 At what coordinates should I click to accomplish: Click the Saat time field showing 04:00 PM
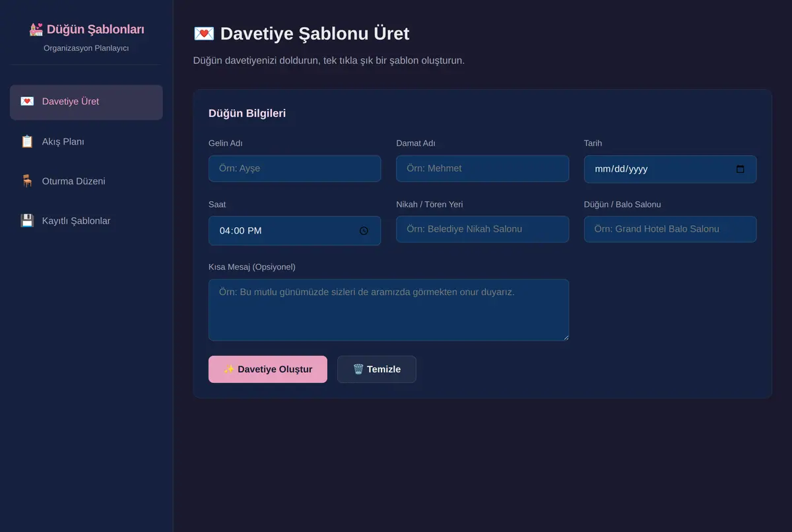tap(294, 230)
